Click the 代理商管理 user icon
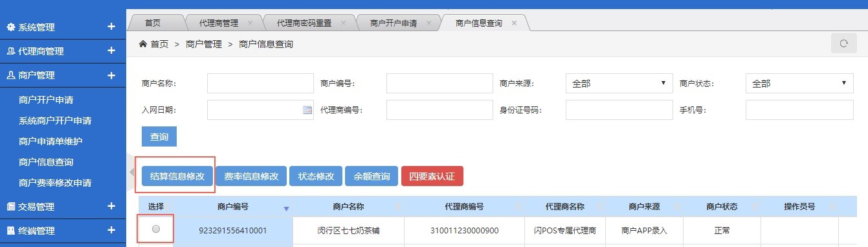Screen dimensions: 868x247 10,51
